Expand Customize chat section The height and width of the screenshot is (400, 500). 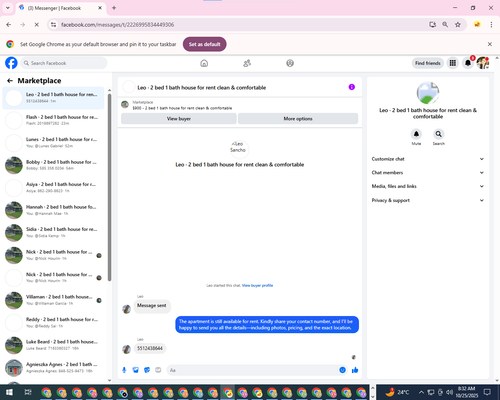coord(428,159)
